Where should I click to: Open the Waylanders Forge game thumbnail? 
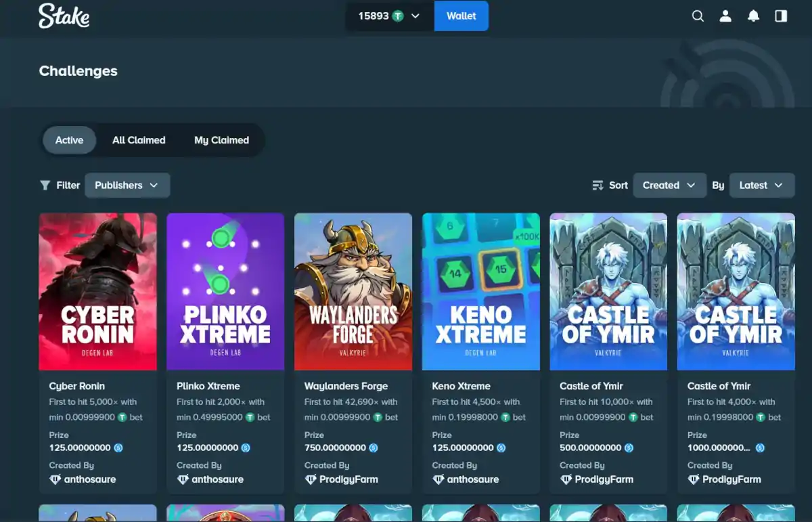[353, 292]
